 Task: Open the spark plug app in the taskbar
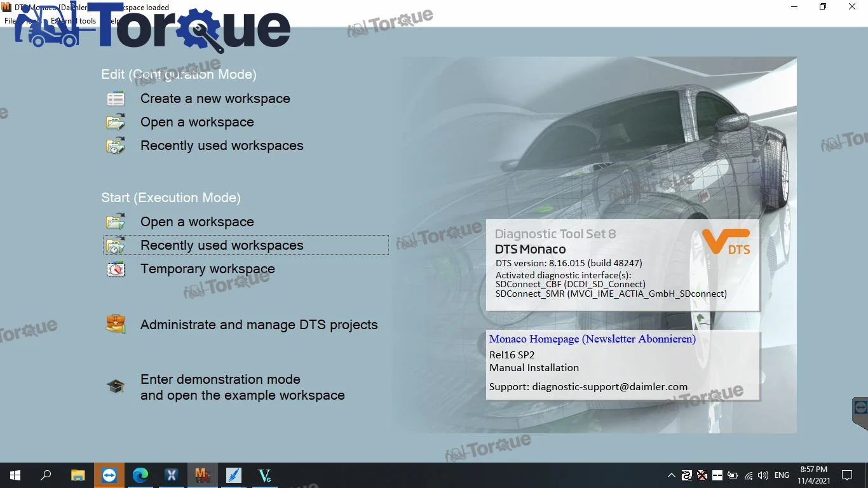pyautogui.click(x=234, y=475)
